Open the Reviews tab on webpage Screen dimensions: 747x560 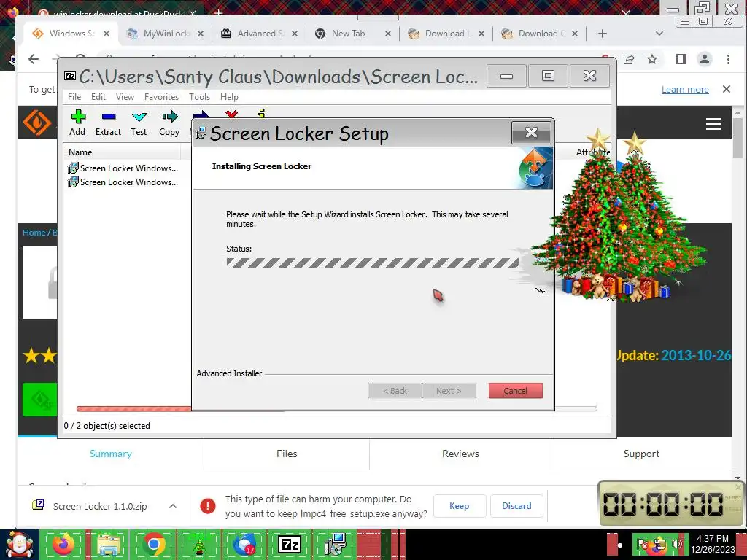(x=460, y=454)
